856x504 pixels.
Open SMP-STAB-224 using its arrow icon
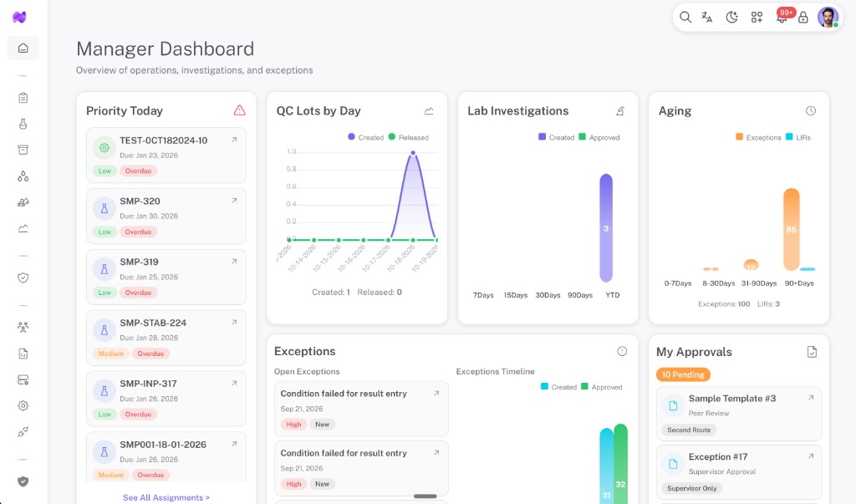click(234, 322)
